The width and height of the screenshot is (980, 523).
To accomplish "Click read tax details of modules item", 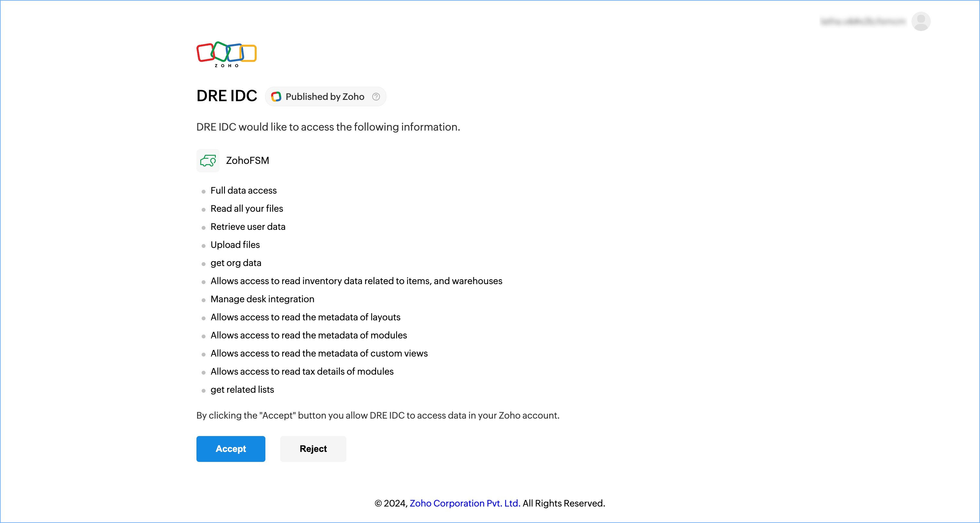I will pos(302,371).
